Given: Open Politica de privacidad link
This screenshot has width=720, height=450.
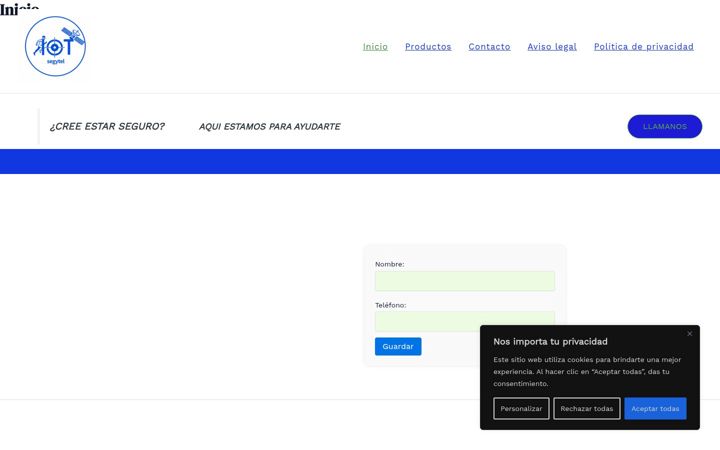Looking at the screenshot, I should pyautogui.click(x=643, y=46).
